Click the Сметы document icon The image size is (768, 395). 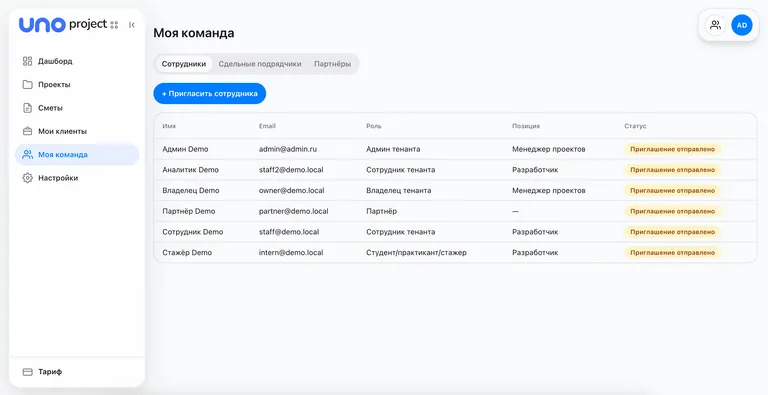click(x=27, y=108)
